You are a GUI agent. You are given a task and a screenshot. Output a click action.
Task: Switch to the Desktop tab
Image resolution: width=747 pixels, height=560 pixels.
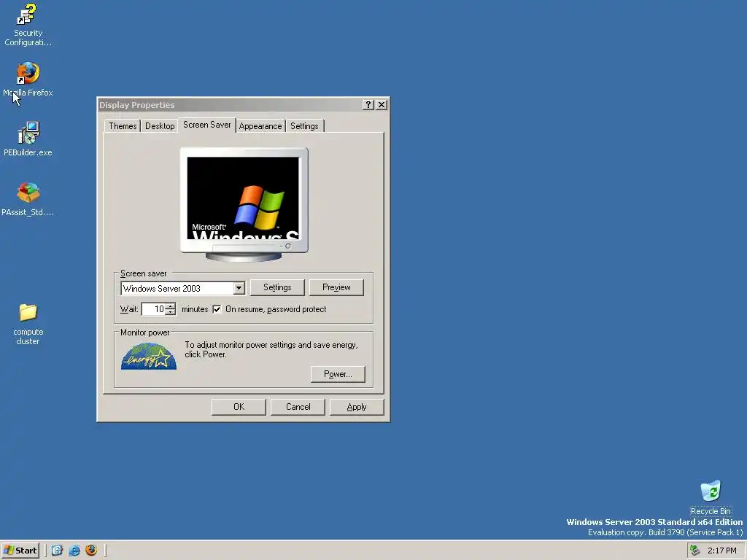pos(160,126)
